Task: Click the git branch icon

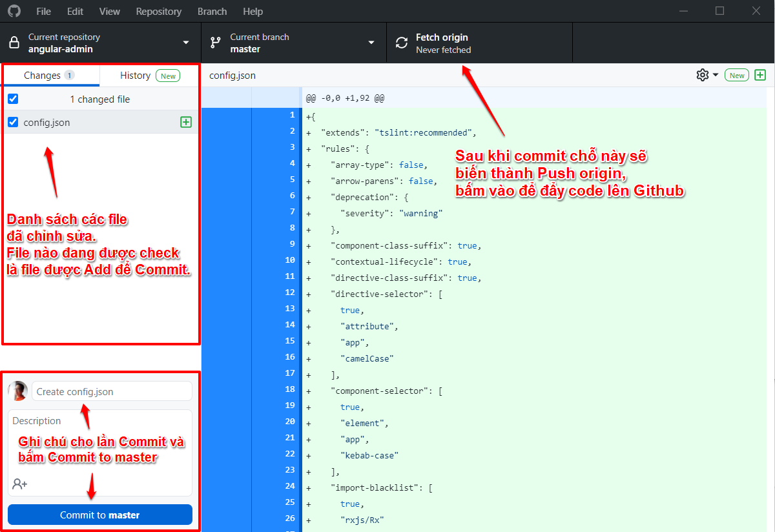Action: point(216,43)
